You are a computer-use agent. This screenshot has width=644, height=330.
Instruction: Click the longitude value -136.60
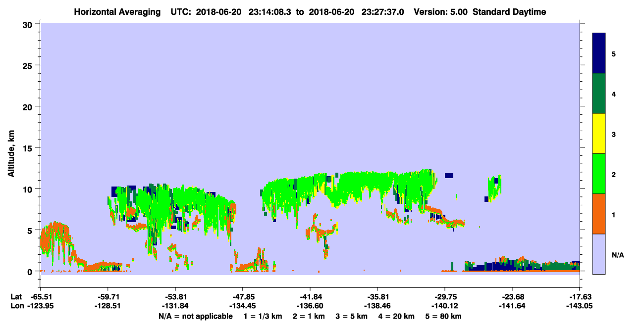pos(310,306)
